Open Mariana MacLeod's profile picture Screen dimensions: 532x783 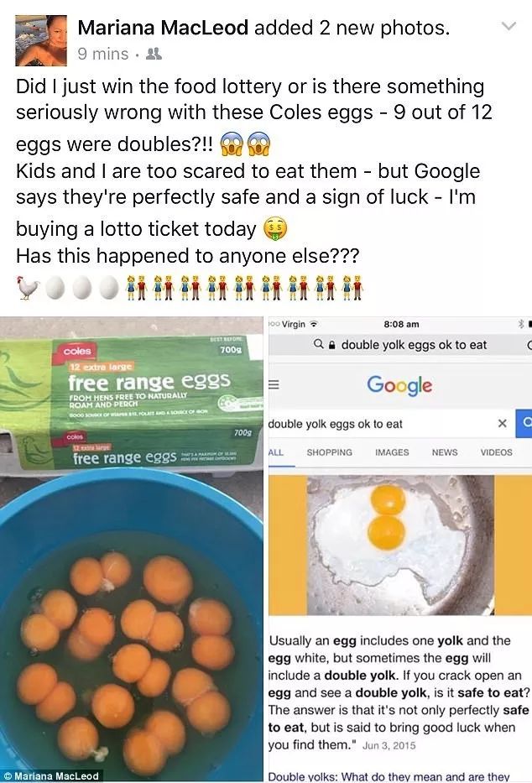[x=41, y=40]
